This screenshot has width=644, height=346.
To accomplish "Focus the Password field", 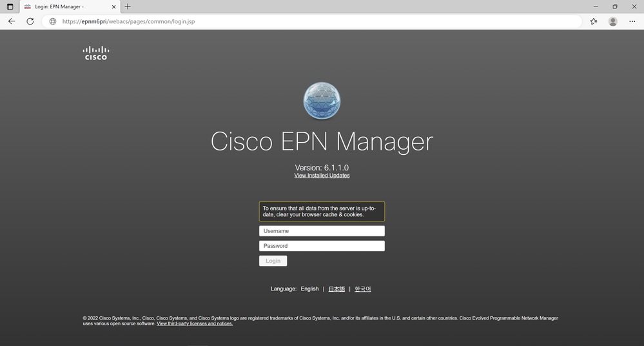I will pos(322,246).
